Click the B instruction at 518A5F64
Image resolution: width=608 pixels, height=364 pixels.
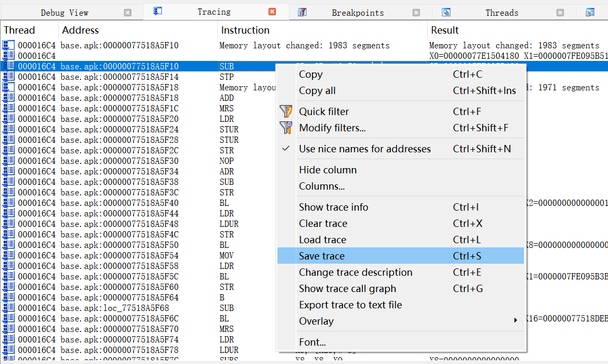pos(222,297)
